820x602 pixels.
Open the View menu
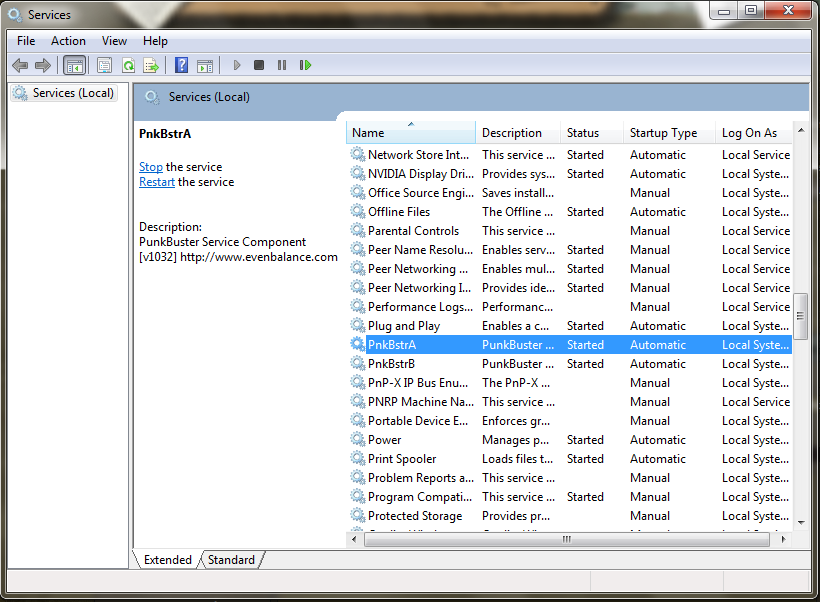[x=114, y=41]
